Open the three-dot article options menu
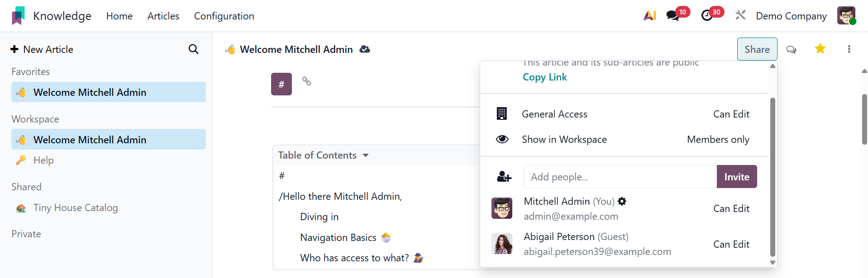Viewport: 868px width, 278px height. point(849,49)
